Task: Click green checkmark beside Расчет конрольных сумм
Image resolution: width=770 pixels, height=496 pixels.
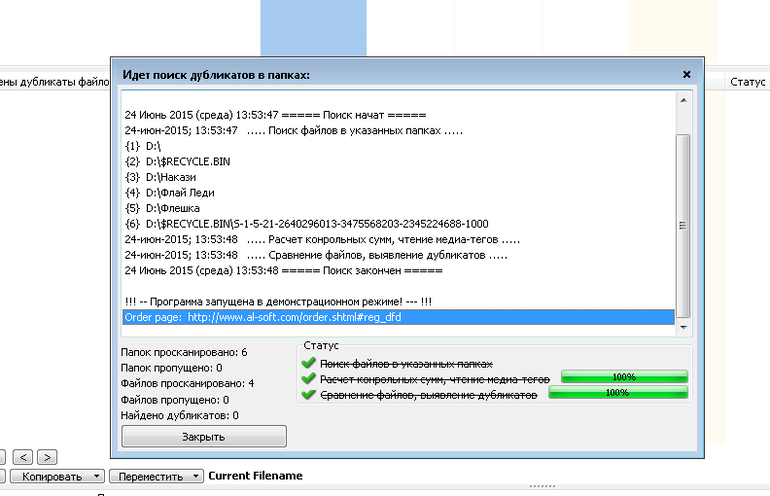Action: (308, 379)
